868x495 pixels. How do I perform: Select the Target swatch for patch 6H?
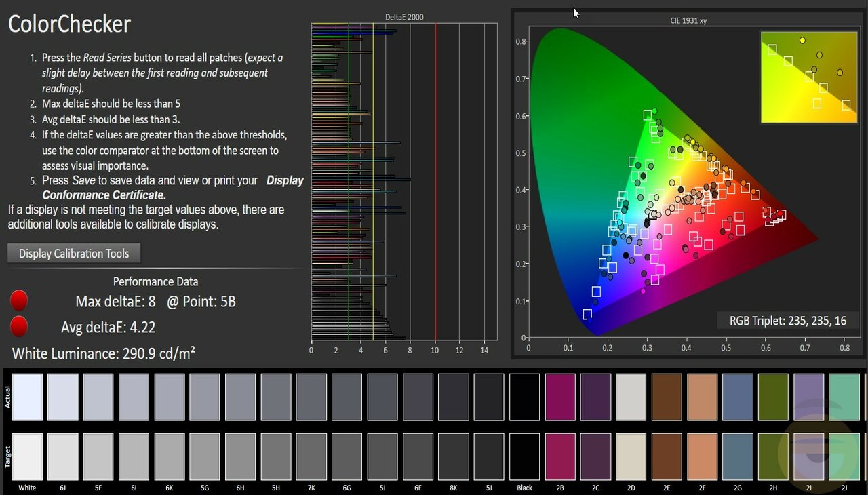[241, 457]
